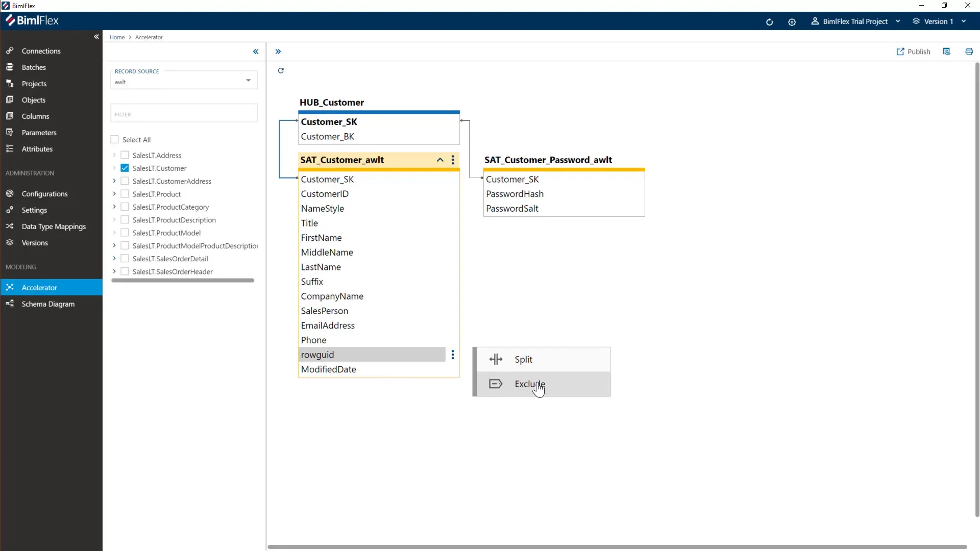Open the Versions sidebar item
Image resolution: width=980 pixels, height=551 pixels.
point(51,243)
